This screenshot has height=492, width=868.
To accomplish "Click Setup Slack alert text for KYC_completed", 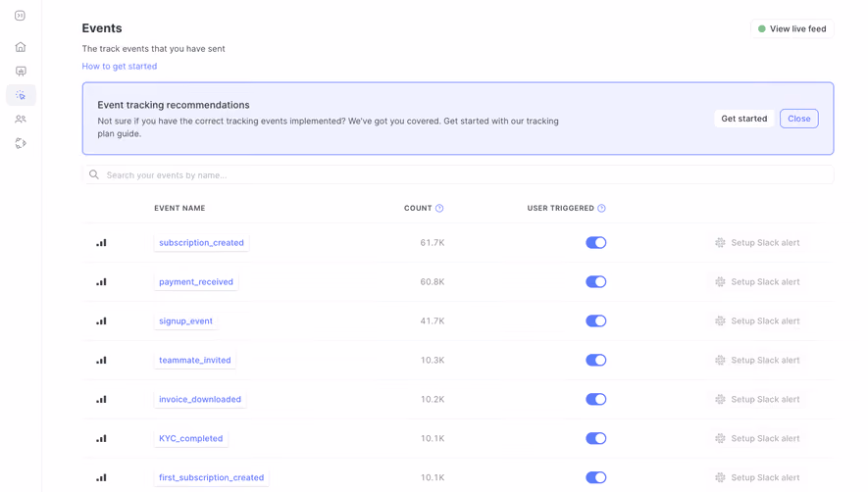I will [765, 438].
